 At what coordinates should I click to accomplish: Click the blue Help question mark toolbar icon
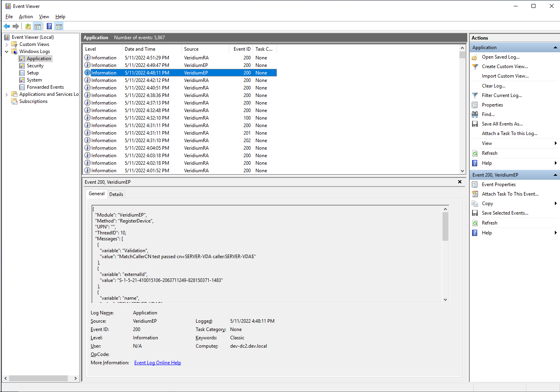tap(49, 27)
